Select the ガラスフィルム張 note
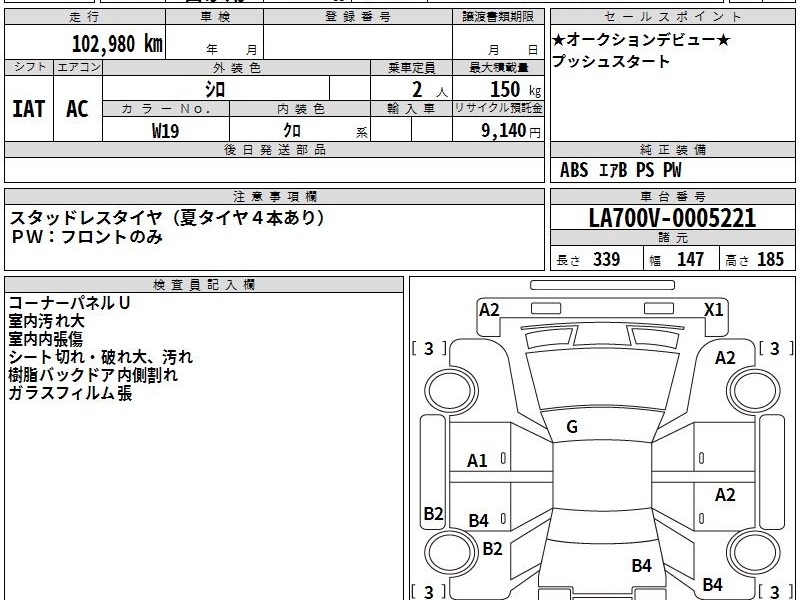This screenshot has height=600, width=800. 70,393
